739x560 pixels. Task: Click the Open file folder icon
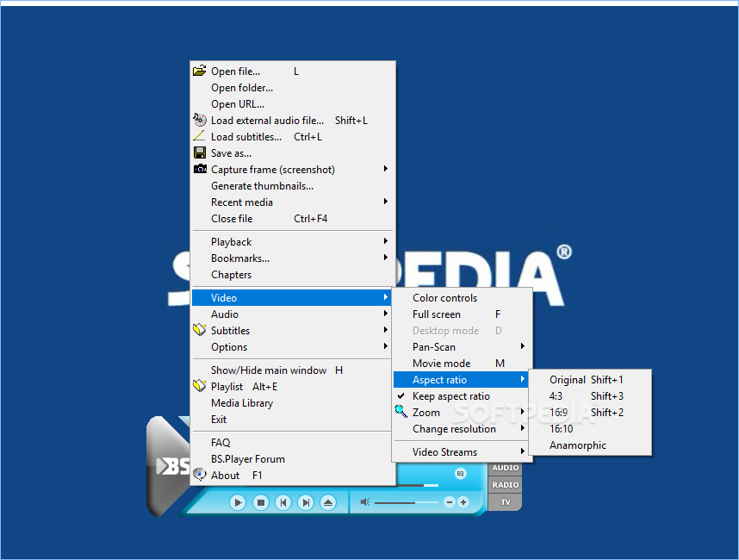point(199,71)
